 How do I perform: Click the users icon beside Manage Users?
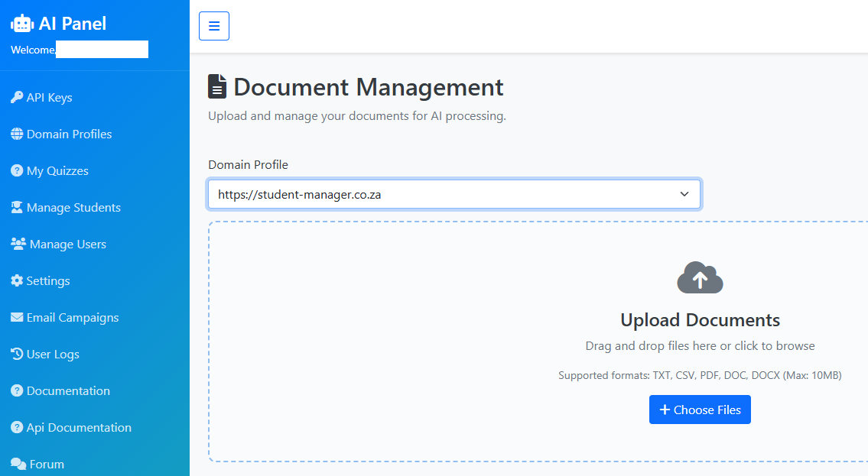pos(18,244)
